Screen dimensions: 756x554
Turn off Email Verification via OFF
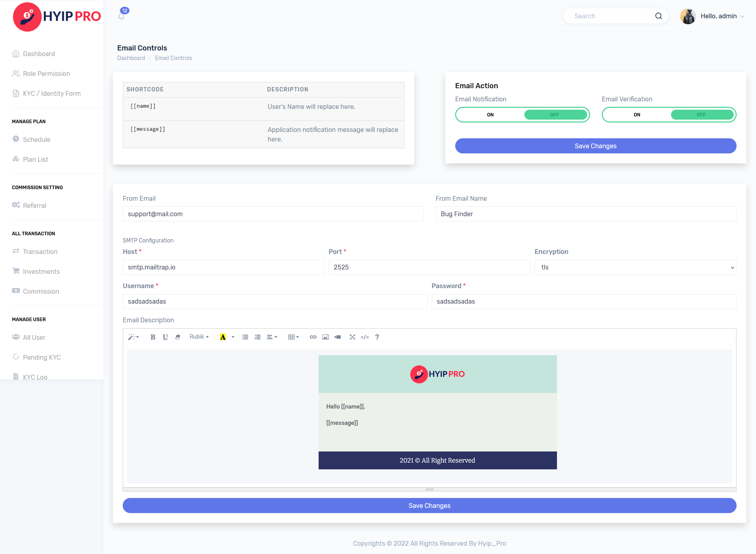[x=701, y=115]
